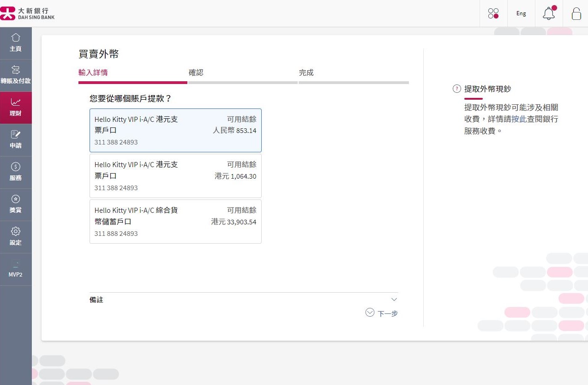Open the four-dot apps menu icon
The height and width of the screenshot is (385, 588).
click(493, 13)
